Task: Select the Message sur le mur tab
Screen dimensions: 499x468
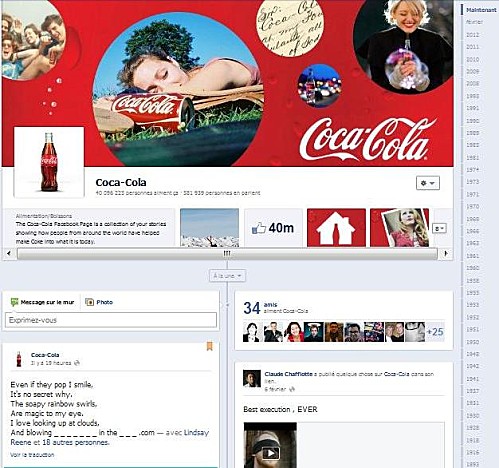Action: tap(42, 302)
